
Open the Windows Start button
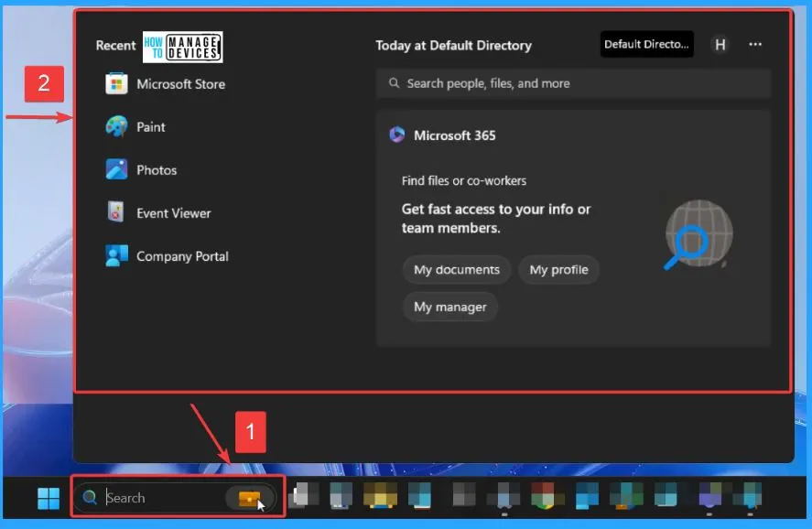49,498
